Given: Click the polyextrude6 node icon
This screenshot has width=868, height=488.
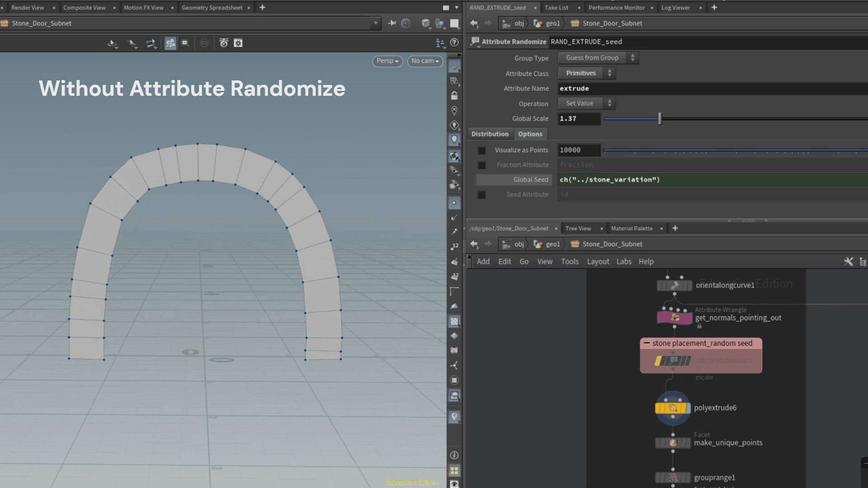Looking at the screenshot, I should click(673, 408).
